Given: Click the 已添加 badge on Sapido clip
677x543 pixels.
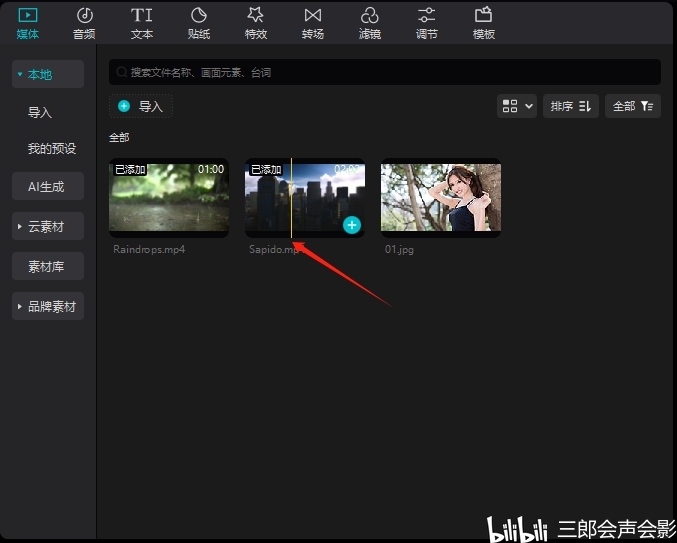Looking at the screenshot, I should 266,170.
